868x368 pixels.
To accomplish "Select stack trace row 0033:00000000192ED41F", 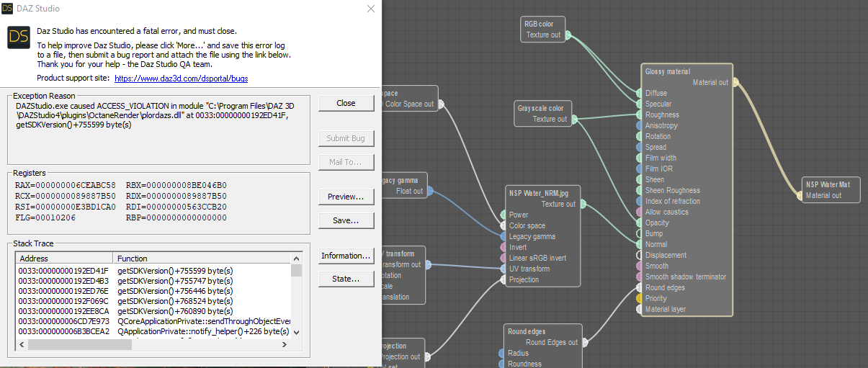I will tap(153, 270).
